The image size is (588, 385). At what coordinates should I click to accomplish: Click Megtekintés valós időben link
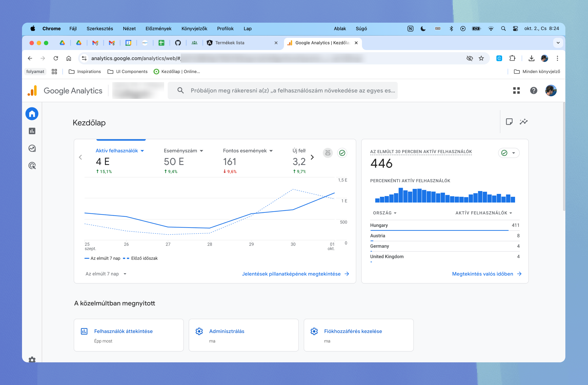pos(483,274)
